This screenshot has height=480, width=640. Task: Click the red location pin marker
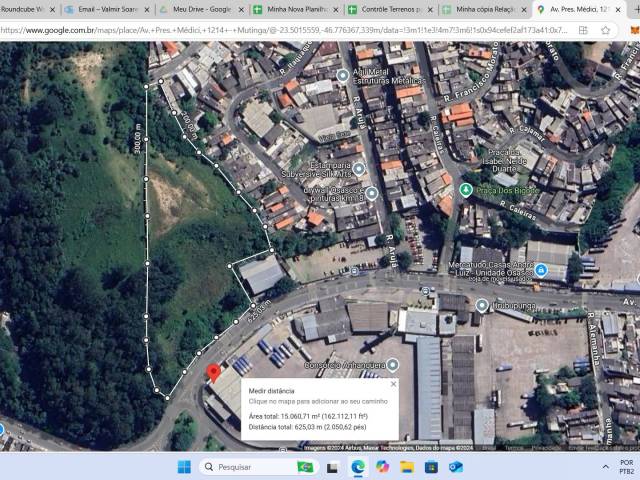(x=212, y=374)
